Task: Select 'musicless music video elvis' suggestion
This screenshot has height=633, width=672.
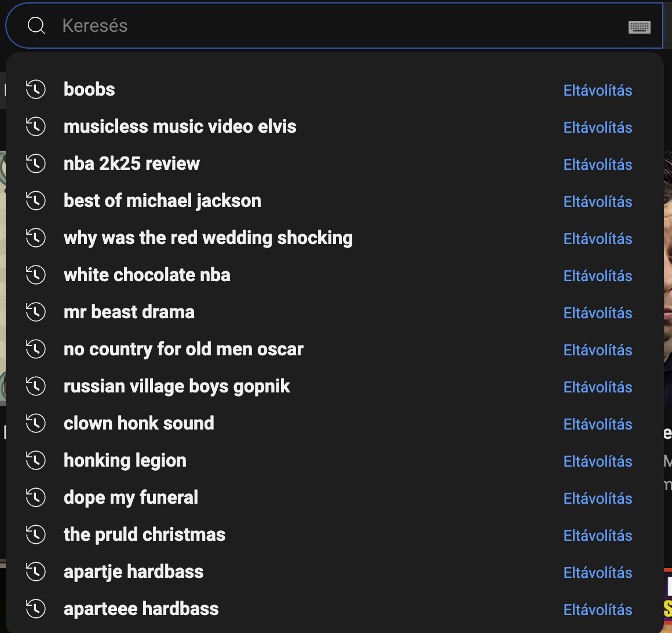Action: pos(180,126)
